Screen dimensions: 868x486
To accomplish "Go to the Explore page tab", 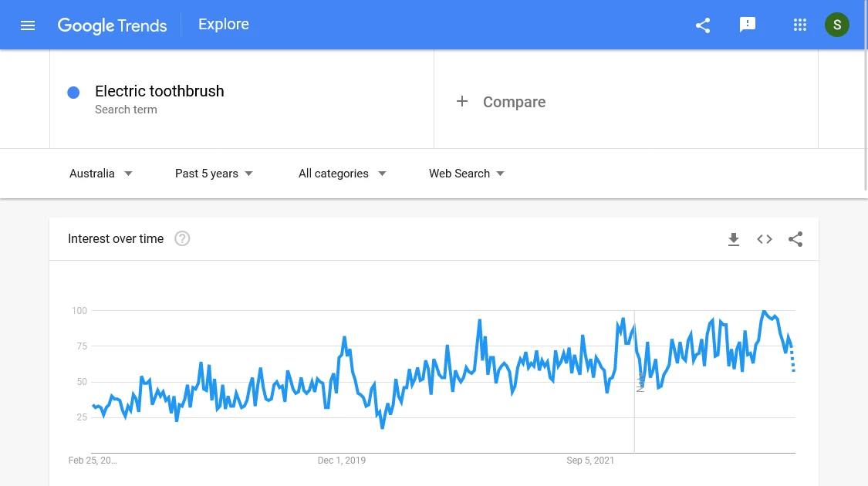I will click(x=224, y=25).
